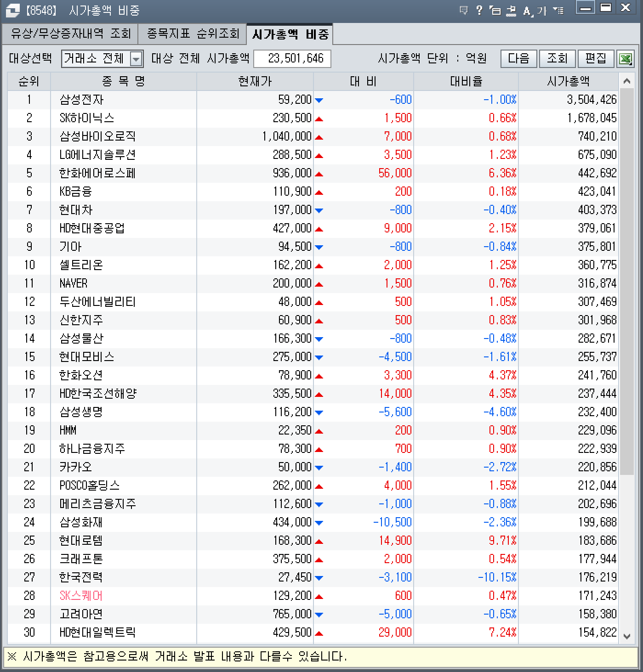Screen dimensions: 643x672
Task: Select HD현대중공업 stock name
Action: pos(92,228)
